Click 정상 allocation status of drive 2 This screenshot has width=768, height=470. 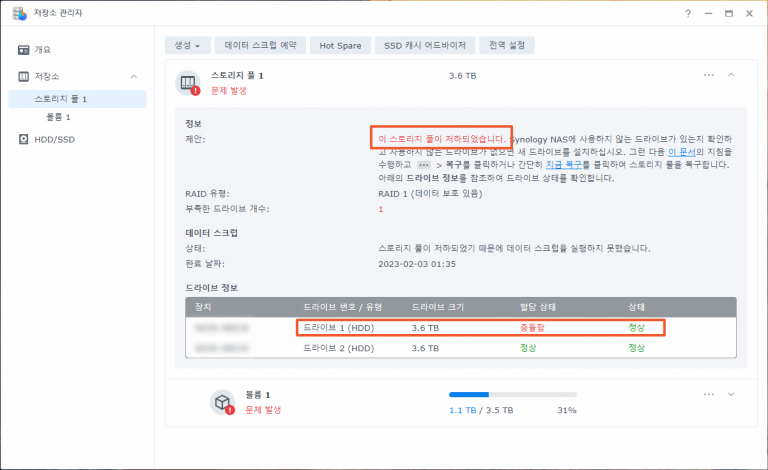528,348
